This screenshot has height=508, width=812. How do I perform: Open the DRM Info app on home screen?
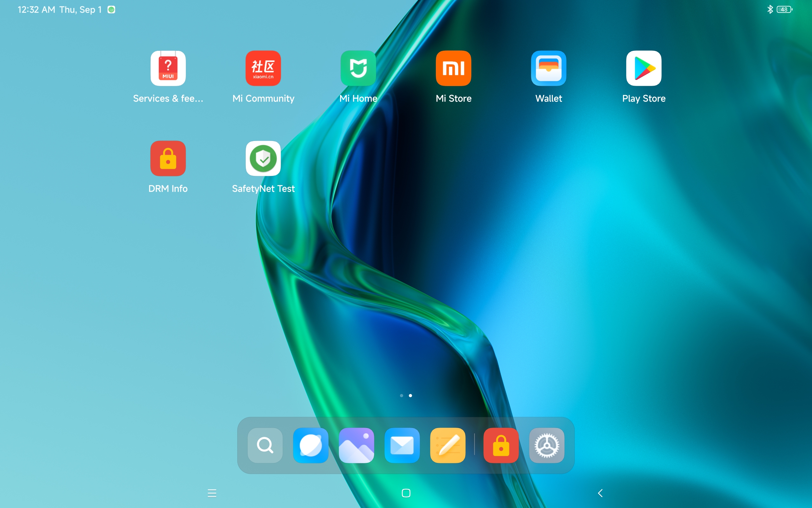point(168,158)
